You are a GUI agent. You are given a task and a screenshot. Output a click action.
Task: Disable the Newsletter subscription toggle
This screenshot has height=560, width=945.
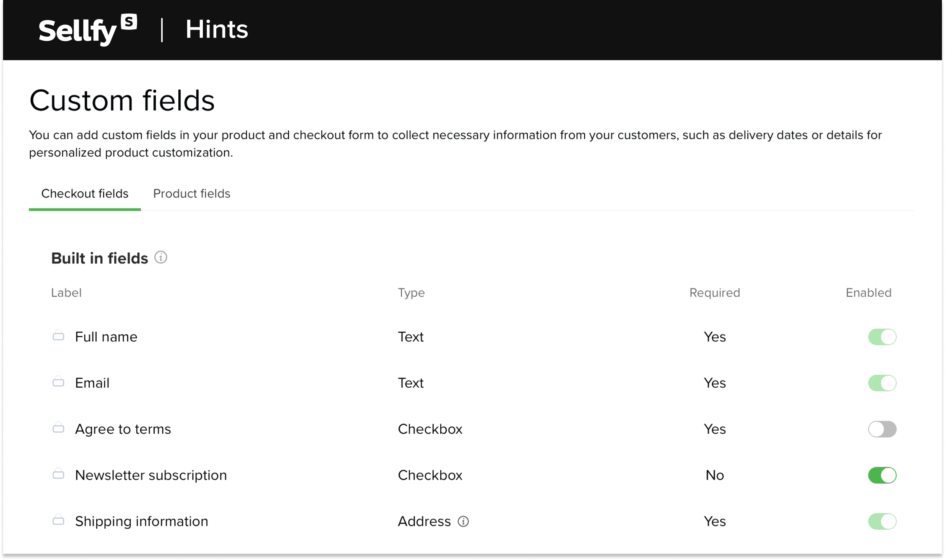point(882,475)
